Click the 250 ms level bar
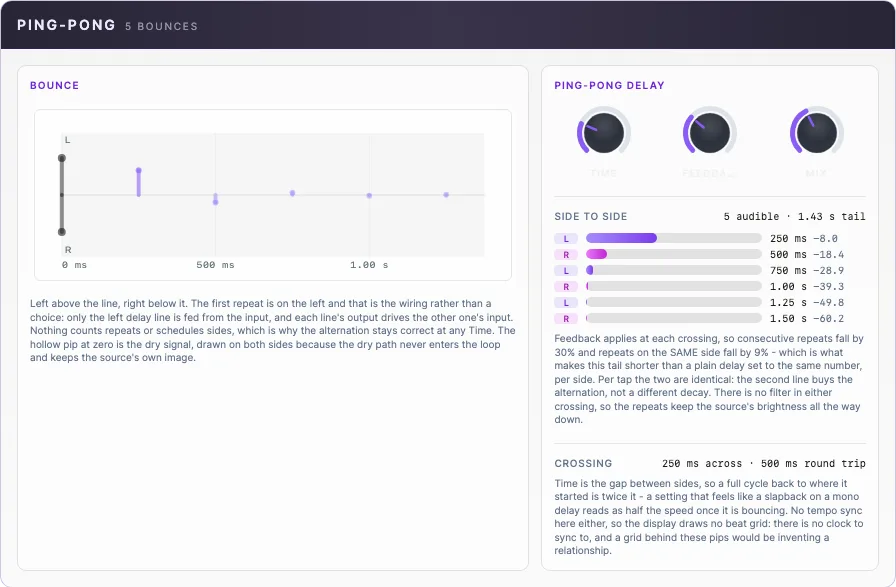The width and height of the screenshot is (896, 587). [674, 238]
